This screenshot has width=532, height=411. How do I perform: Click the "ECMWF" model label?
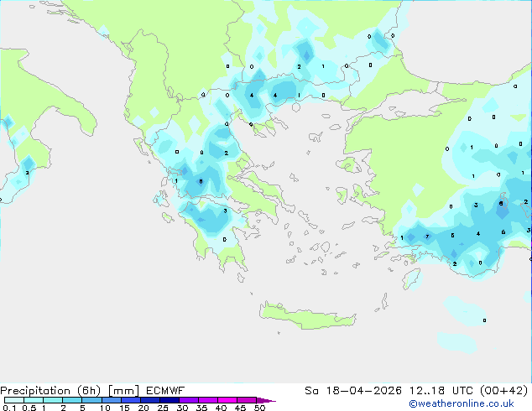pos(165,391)
